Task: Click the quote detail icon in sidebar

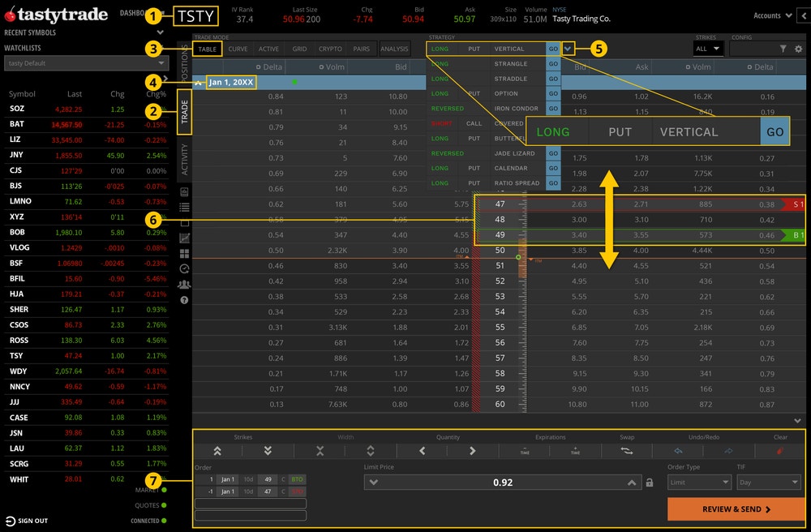Action: click(x=184, y=192)
